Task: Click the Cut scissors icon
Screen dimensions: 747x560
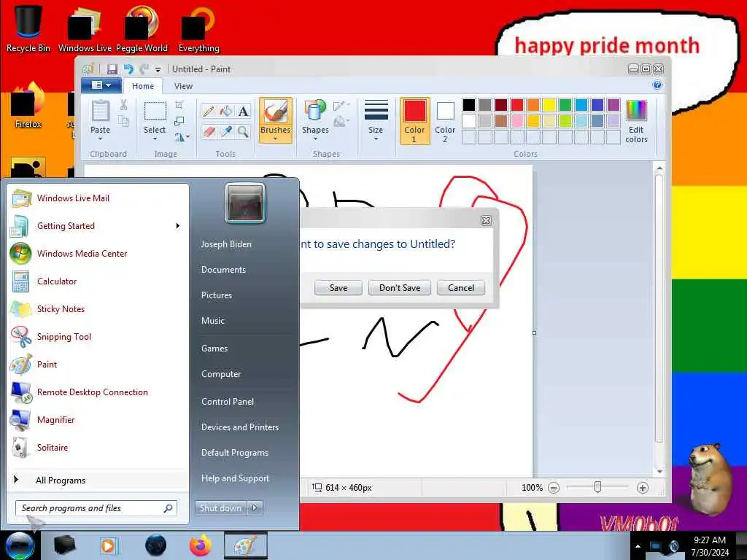Action: click(123, 105)
